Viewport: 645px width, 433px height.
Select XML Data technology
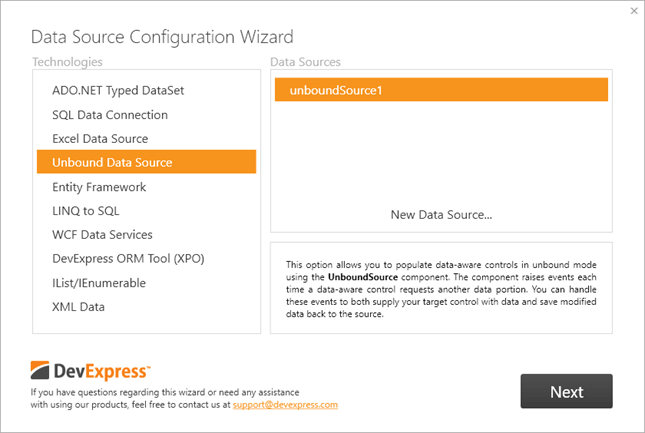78,307
